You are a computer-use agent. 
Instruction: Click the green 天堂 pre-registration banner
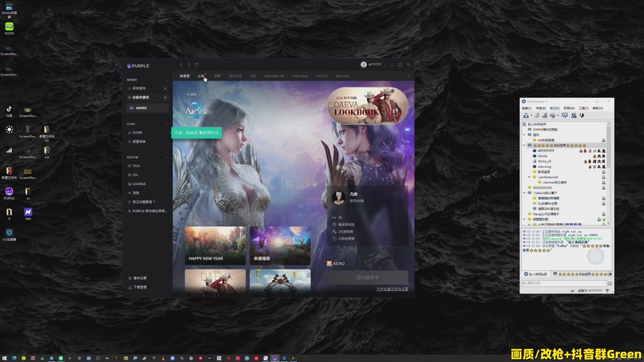point(196,133)
